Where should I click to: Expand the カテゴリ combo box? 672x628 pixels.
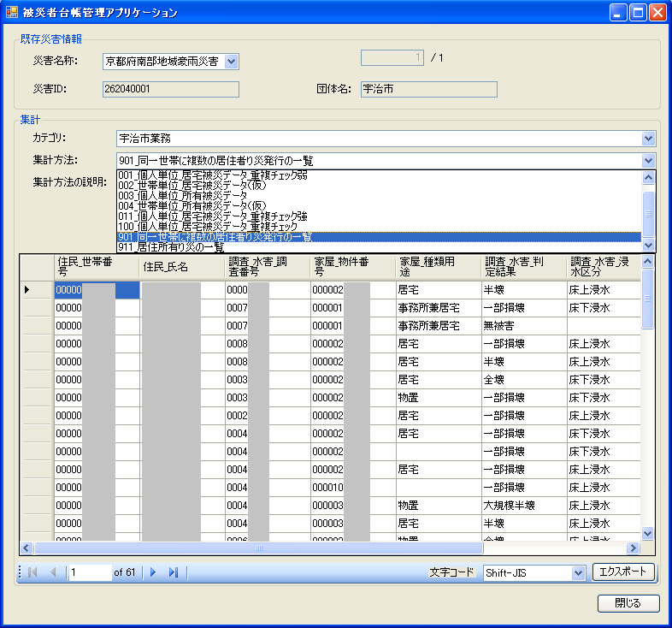coord(648,139)
